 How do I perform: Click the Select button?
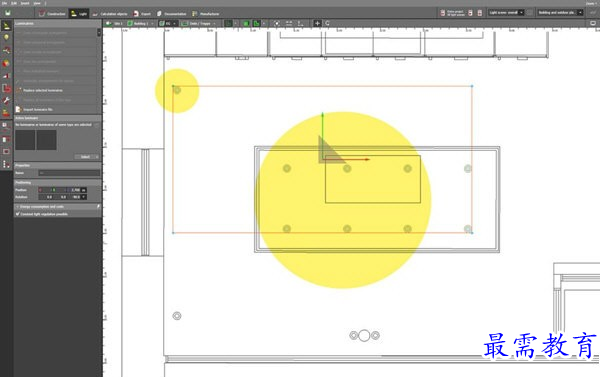coord(85,157)
